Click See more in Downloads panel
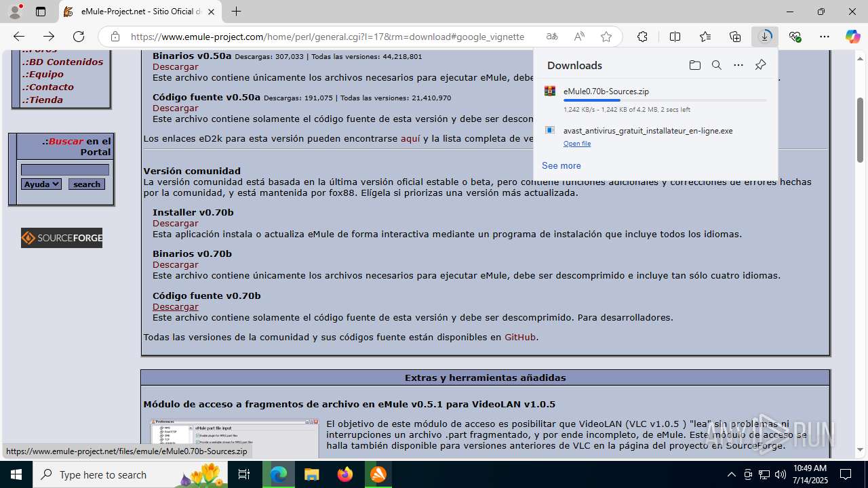This screenshot has width=868, height=488. 561,165
